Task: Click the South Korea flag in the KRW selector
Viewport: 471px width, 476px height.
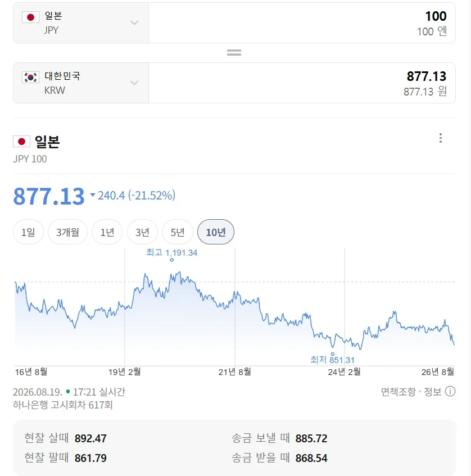Action: (x=30, y=77)
